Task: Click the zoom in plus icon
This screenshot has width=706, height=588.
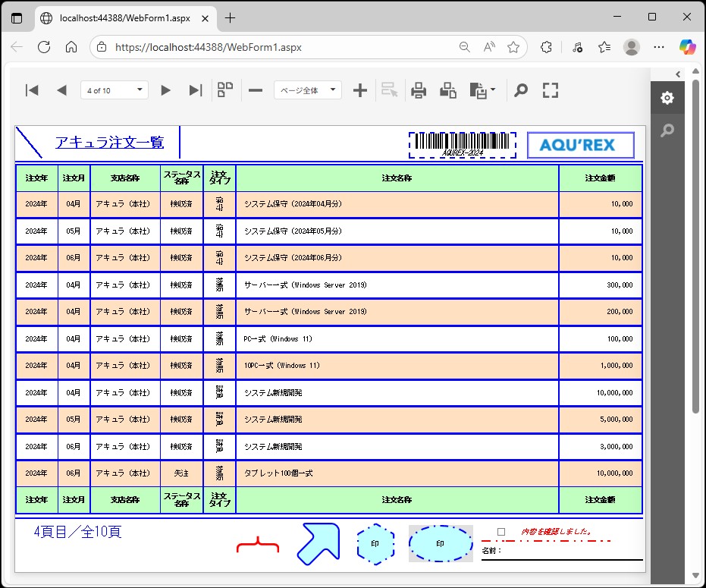Action: (360, 91)
